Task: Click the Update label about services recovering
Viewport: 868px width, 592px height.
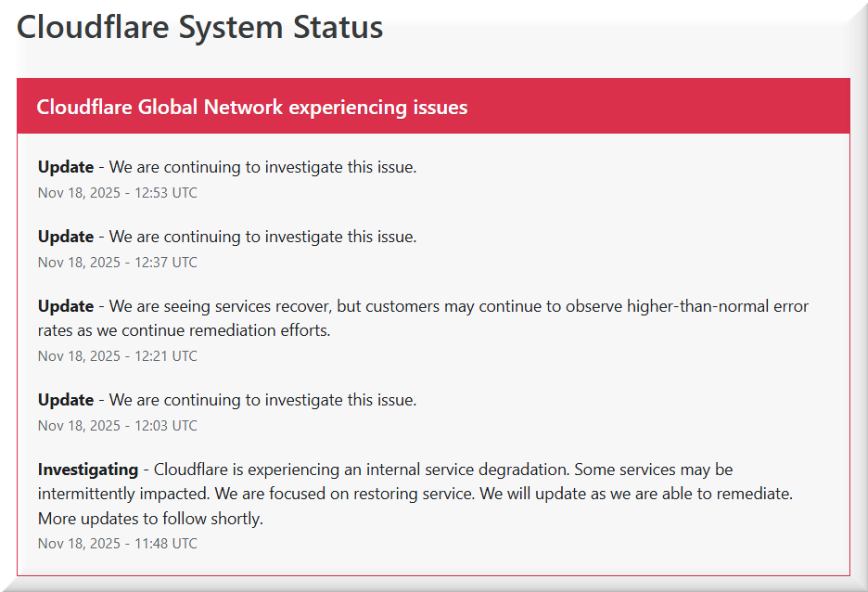Action: point(66,306)
